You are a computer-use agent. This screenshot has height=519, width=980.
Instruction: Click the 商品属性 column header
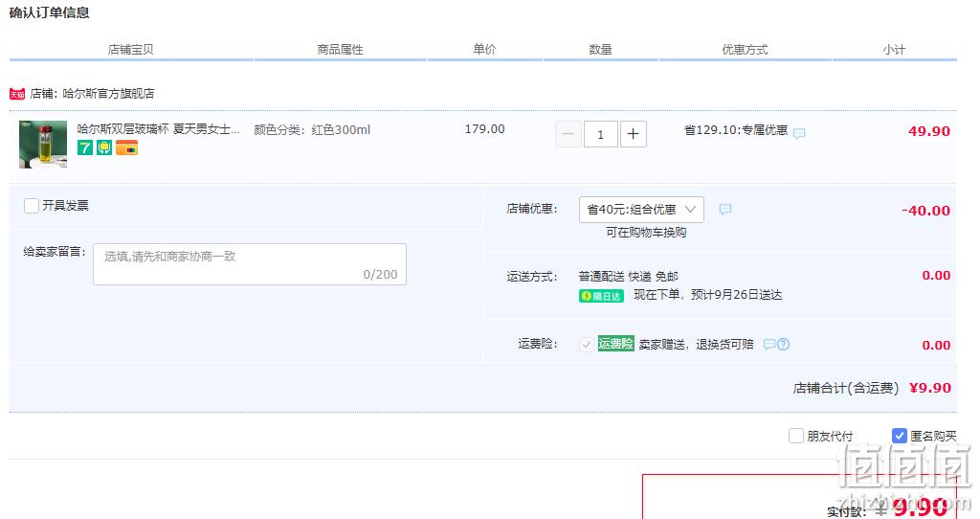pyautogui.click(x=340, y=50)
